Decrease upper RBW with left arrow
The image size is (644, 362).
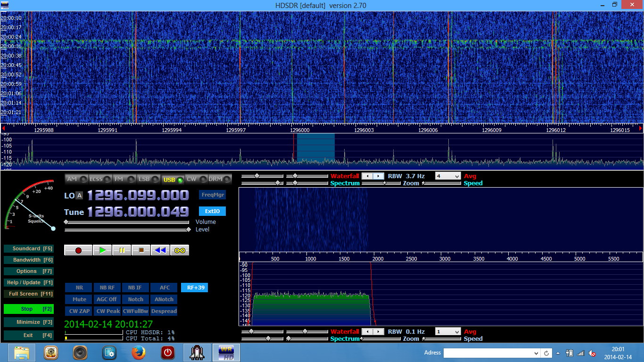[x=367, y=176]
